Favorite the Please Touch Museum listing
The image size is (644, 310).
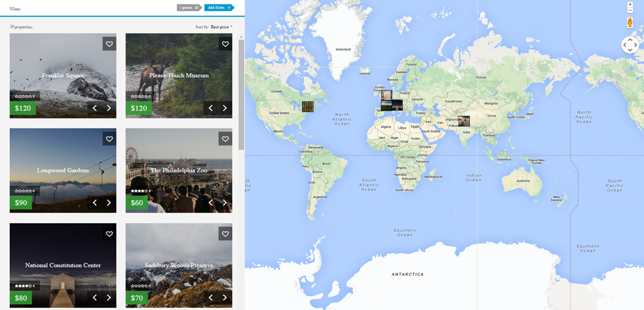(225, 44)
